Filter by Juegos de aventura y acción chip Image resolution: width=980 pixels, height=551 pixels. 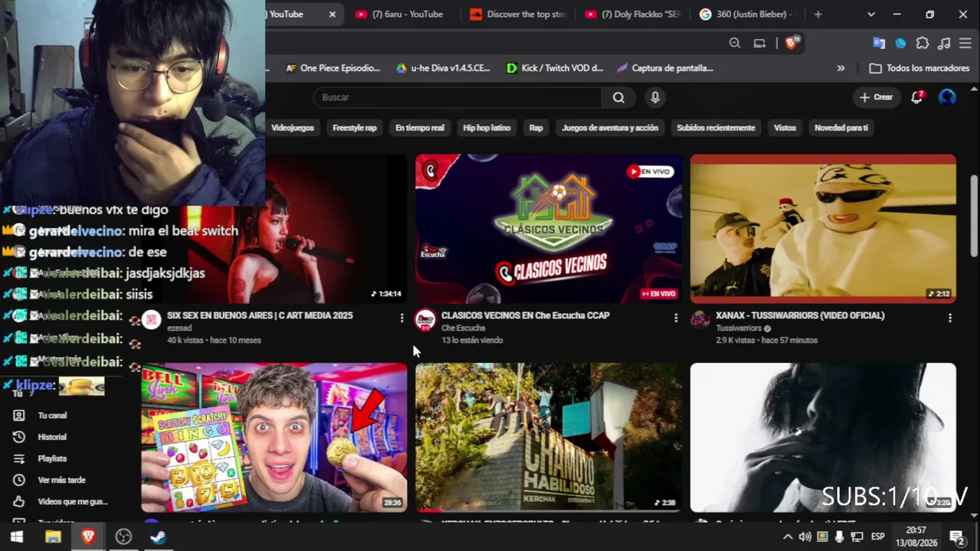click(610, 128)
